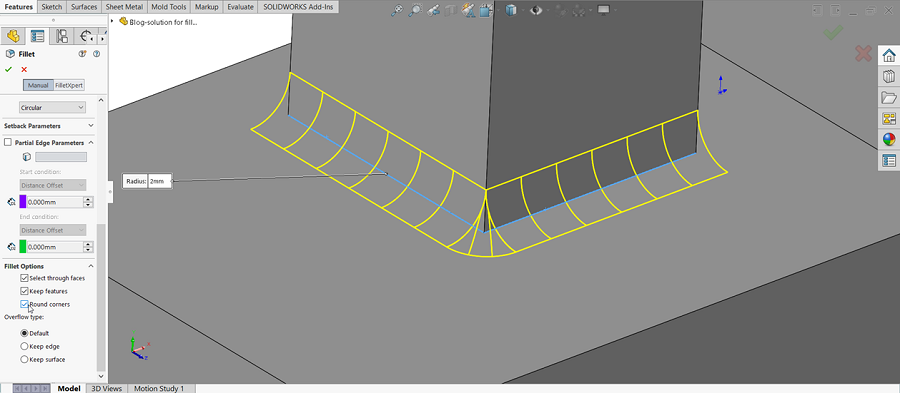Open the Evaluate tab

(x=240, y=7)
